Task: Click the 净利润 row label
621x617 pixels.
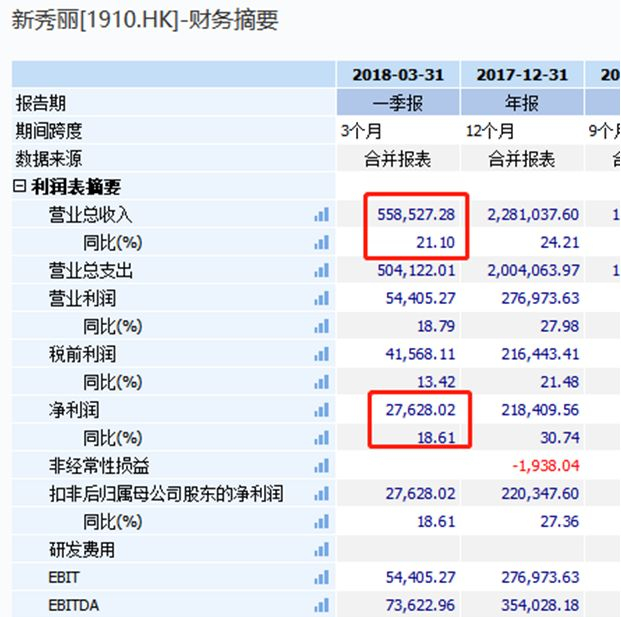Action: pyautogui.click(x=74, y=410)
